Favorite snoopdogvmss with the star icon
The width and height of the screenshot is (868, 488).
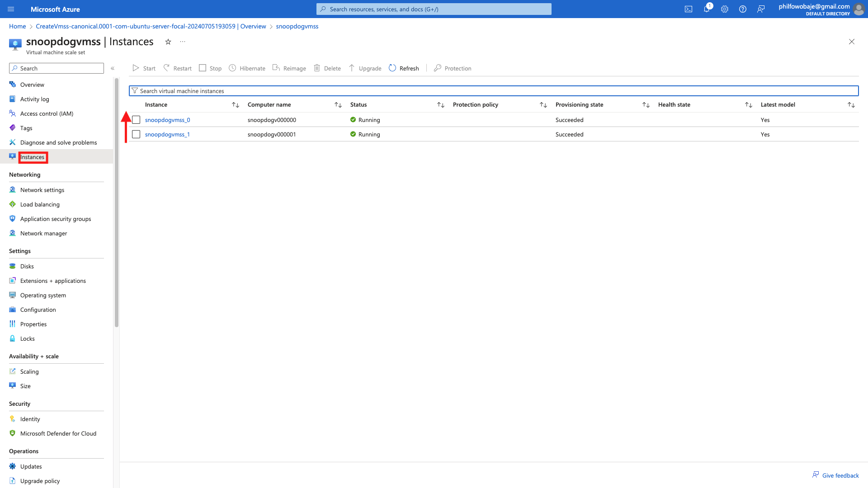click(x=168, y=42)
